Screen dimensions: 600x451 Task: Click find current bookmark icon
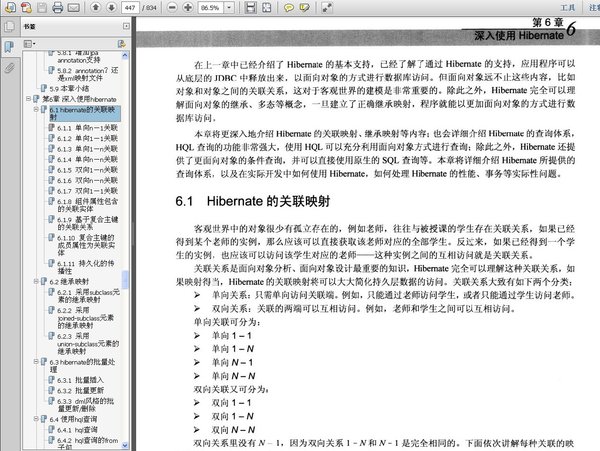coord(122,44)
